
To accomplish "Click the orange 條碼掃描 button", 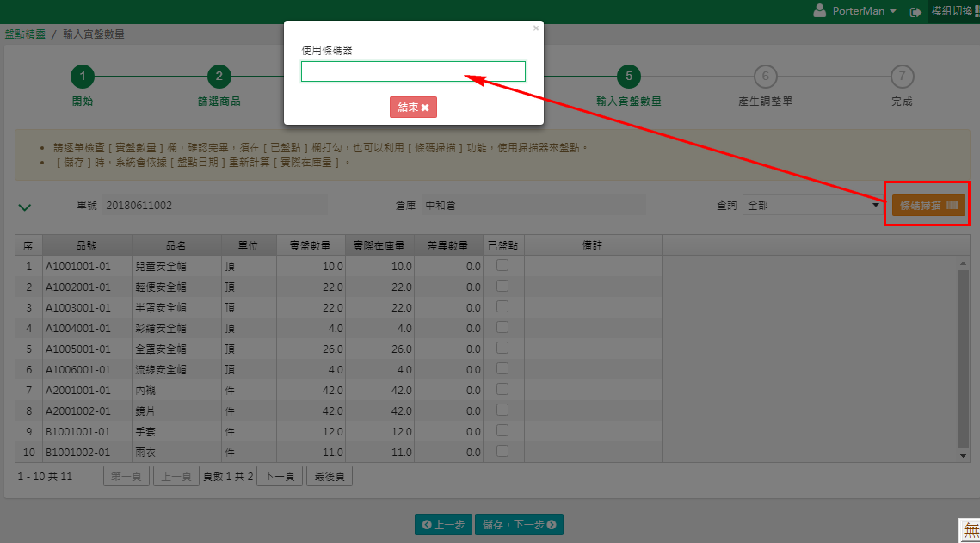I will pos(928,205).
